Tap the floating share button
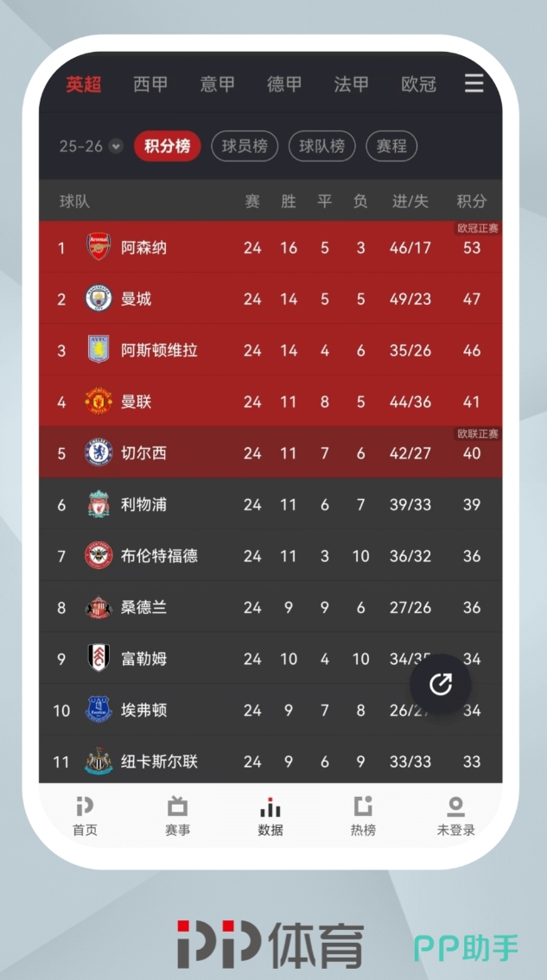 point(441,684)
